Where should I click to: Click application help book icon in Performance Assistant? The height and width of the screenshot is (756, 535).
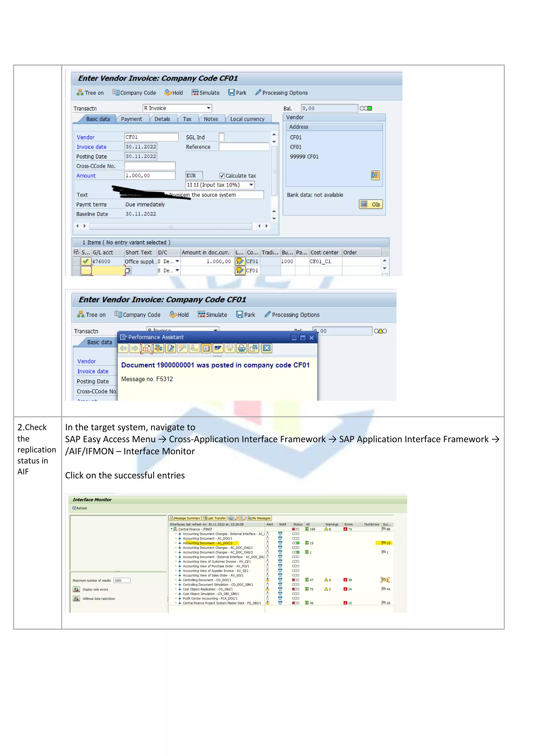(147, 348)
